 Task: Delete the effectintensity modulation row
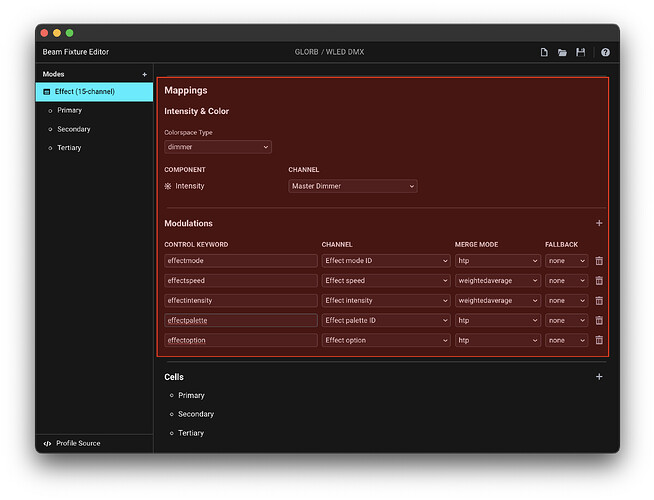click(599, 301)
